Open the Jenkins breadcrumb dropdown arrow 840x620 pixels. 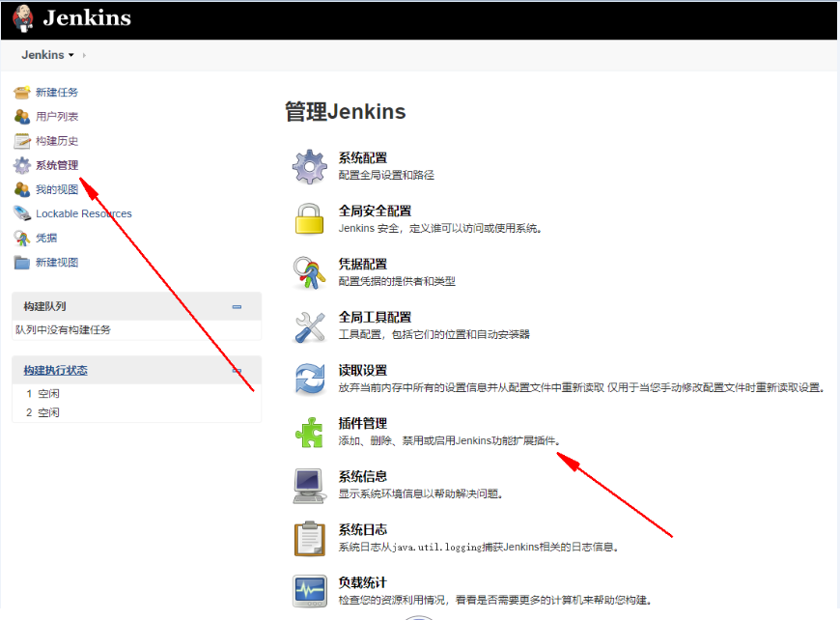[x=70, y=55]
